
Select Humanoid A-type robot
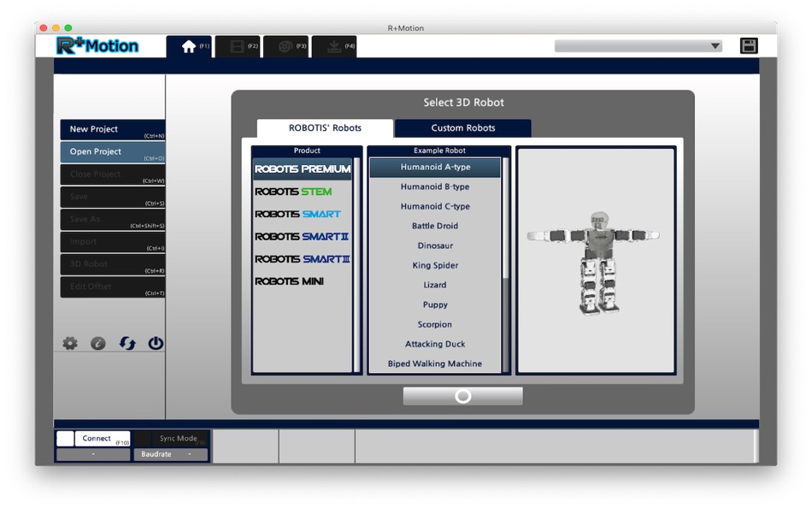[435, 168]
